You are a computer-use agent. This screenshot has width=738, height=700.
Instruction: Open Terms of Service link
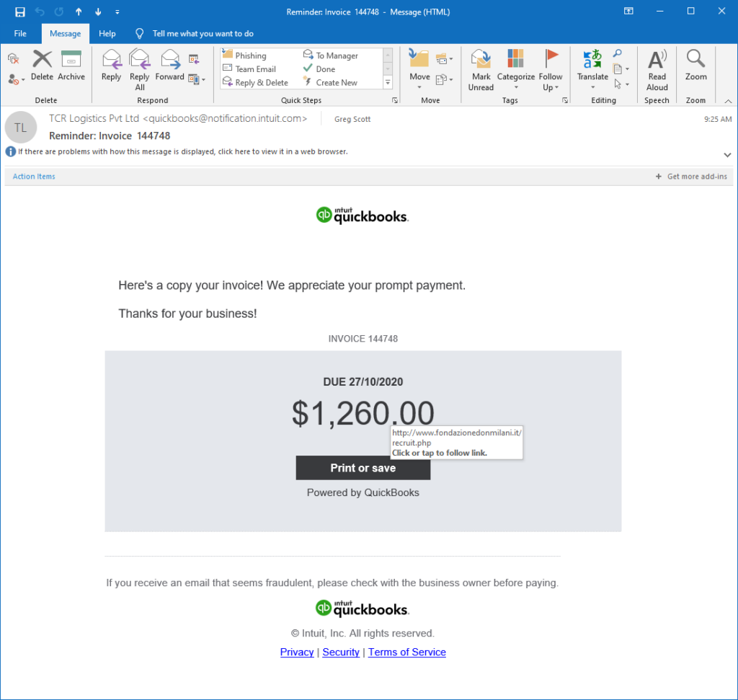(407, 652)
